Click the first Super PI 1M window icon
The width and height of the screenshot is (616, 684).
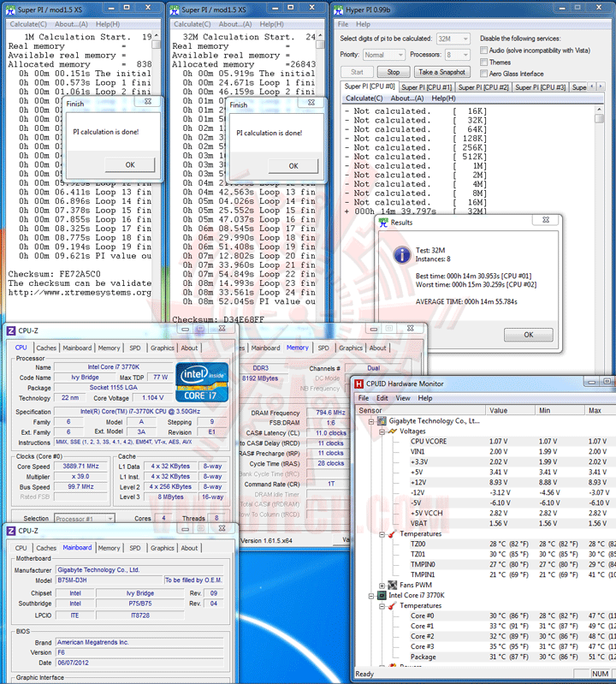(x=10, y=9)
